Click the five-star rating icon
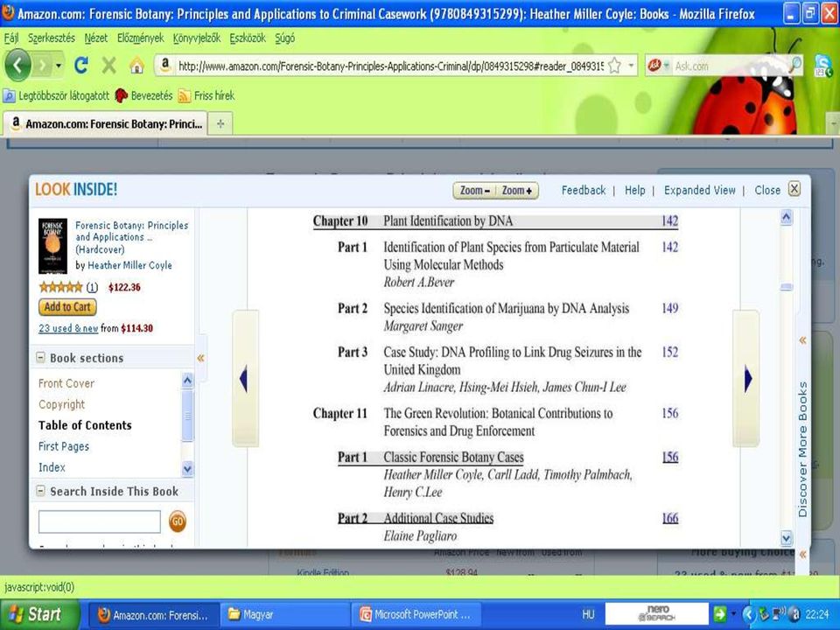 pyautogui.click(x=60, y=287)
